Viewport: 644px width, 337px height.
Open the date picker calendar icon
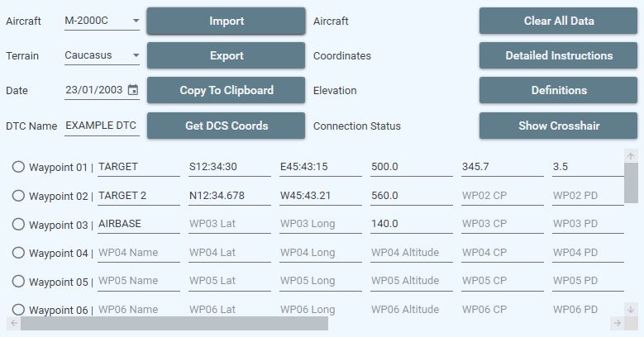pyautogui.click(x=133, y=90)
